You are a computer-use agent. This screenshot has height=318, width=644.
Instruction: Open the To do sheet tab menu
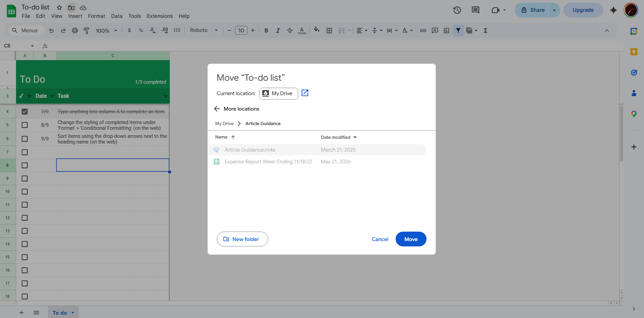[x=73, y=313]
